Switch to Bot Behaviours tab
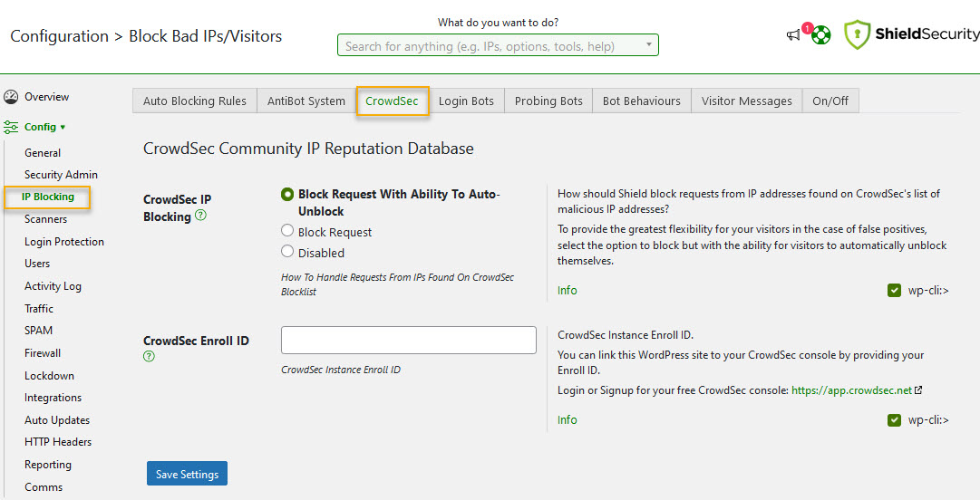This screenshot has height=500, width=980. [641, 101]
